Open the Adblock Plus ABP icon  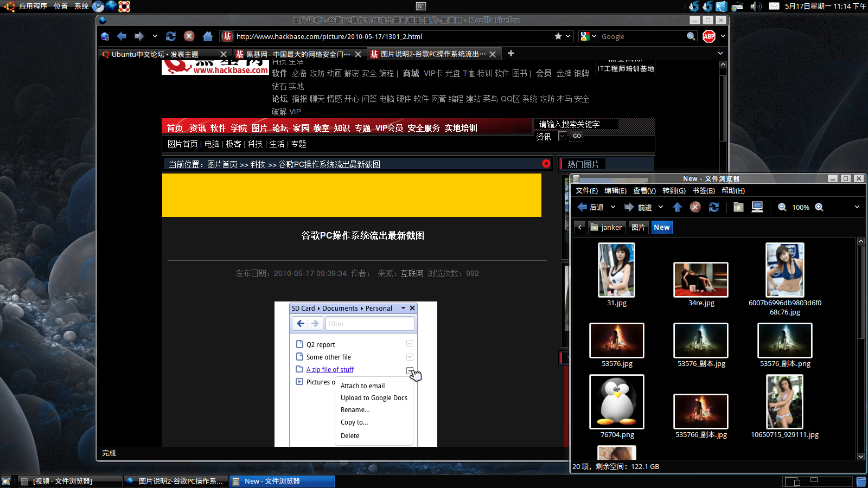pyautogui.click(x=709, y=36)
